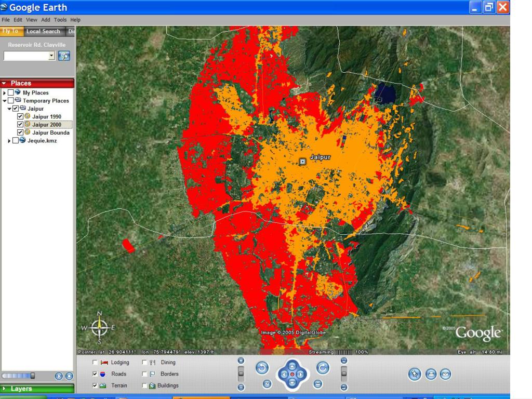This screenshot has height=399, width=532.
Task: Expand the Jequie.kmz tree node
Action: (9, 141)
